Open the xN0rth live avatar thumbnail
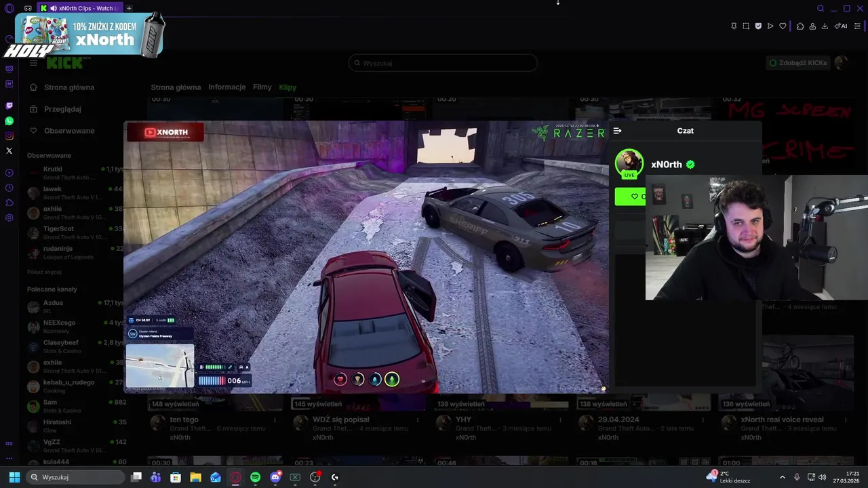The image size is (868, 488). [629, 164]
